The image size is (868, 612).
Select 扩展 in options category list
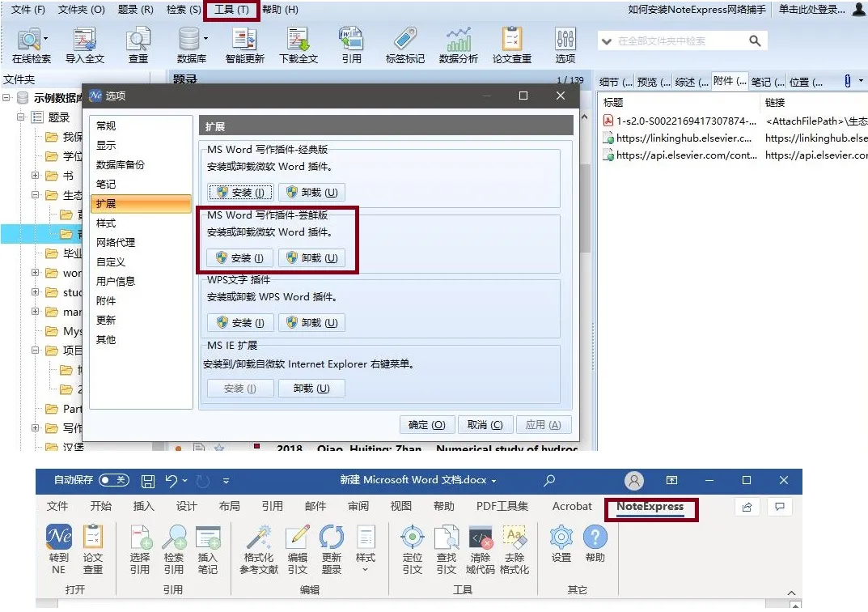click(141, 203)
